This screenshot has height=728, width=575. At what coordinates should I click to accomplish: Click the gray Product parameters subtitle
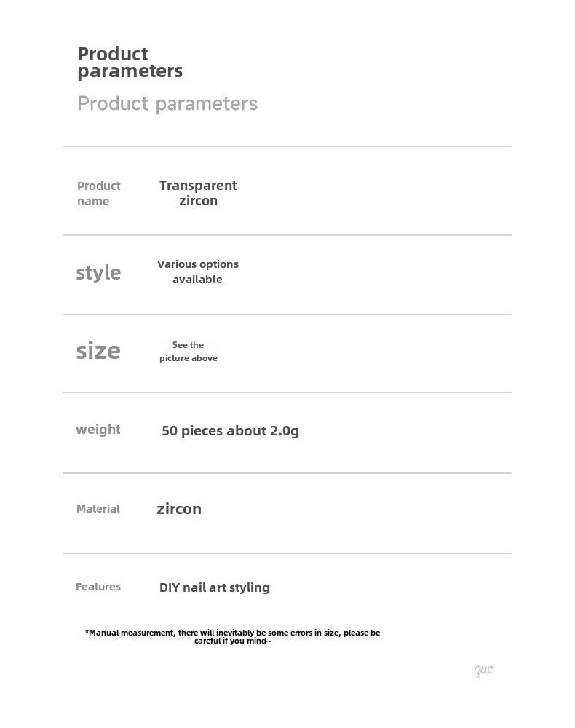[x=167, y=103]
